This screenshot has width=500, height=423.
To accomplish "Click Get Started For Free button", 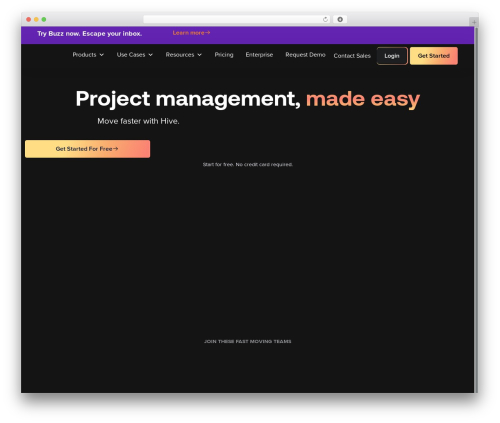I will point(87,149).
